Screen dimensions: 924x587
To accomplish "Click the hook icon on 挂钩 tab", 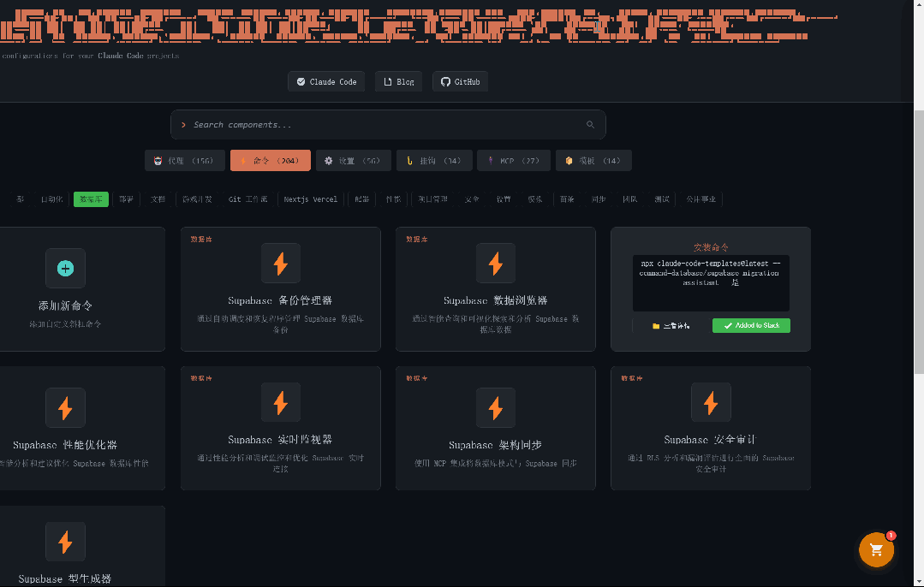I will click(x=409, y=161).
